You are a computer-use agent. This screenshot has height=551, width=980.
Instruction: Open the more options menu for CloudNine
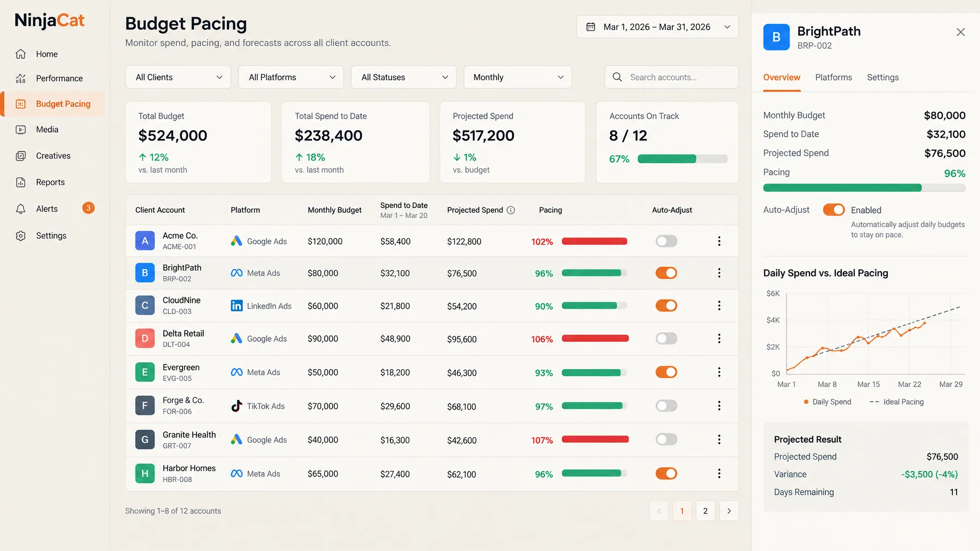[719, 306]
